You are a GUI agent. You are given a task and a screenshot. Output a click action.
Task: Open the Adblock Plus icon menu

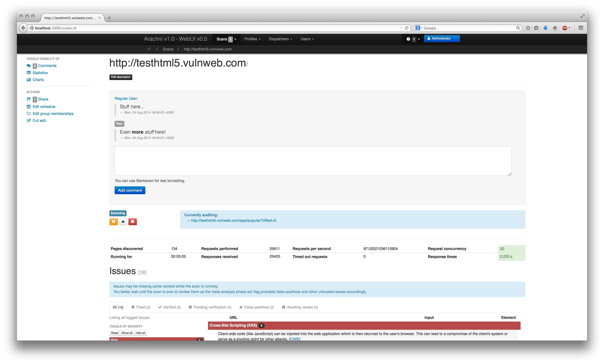566,28
